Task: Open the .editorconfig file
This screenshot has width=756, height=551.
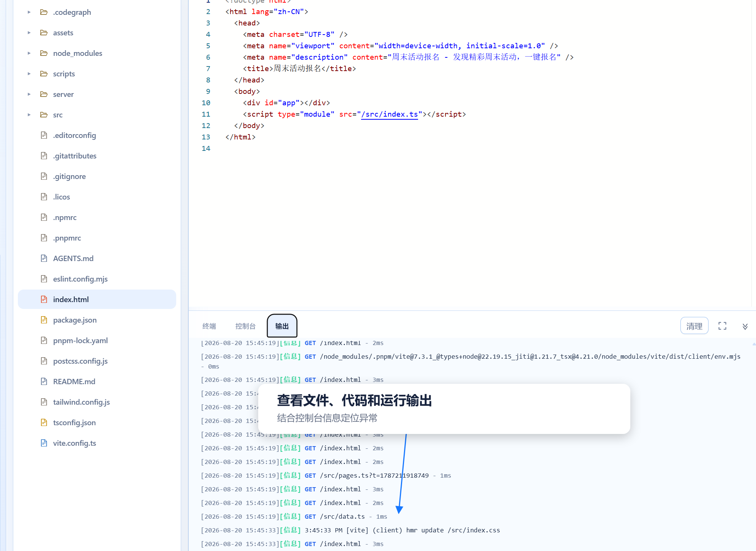Action: pos(74,135)
